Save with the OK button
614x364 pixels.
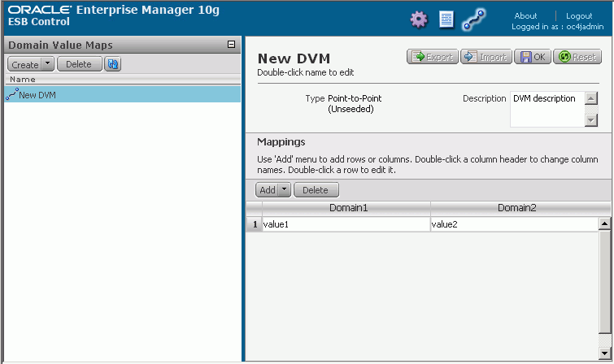pyautogui.click(x=533, y=57)
